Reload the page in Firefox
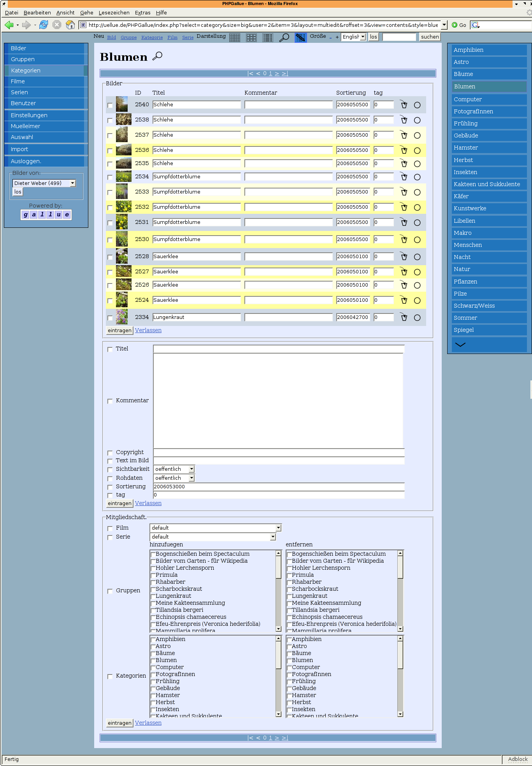 44,25
